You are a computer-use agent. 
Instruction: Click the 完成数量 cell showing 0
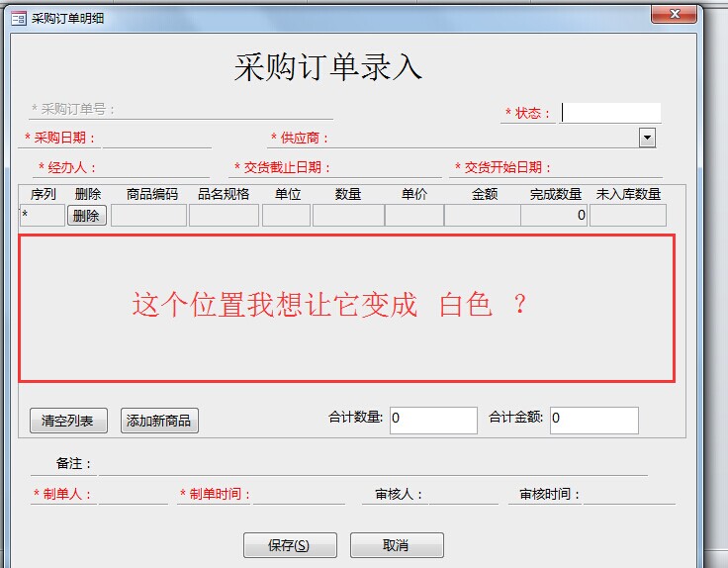(x=554, y=215)
